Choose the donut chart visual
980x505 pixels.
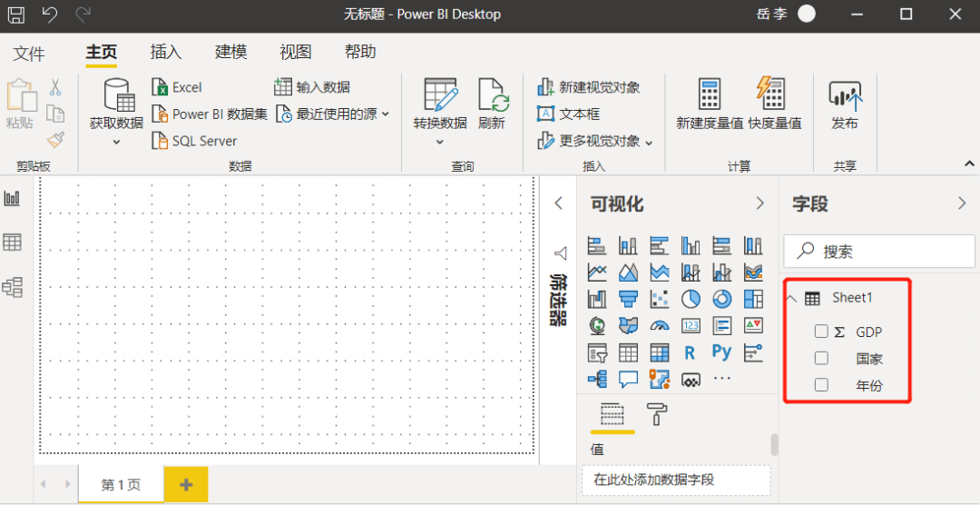[x=721, y=299]
